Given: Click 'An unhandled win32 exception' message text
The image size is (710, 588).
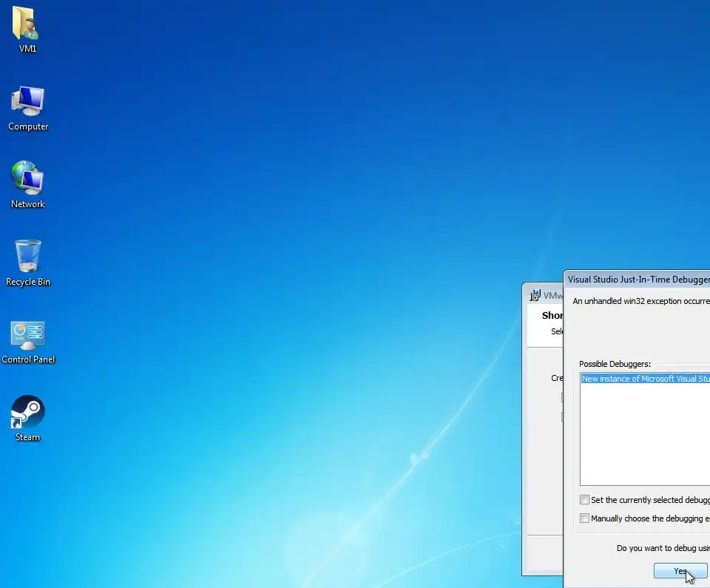Looking at the screenshot, I should [640, 301].
